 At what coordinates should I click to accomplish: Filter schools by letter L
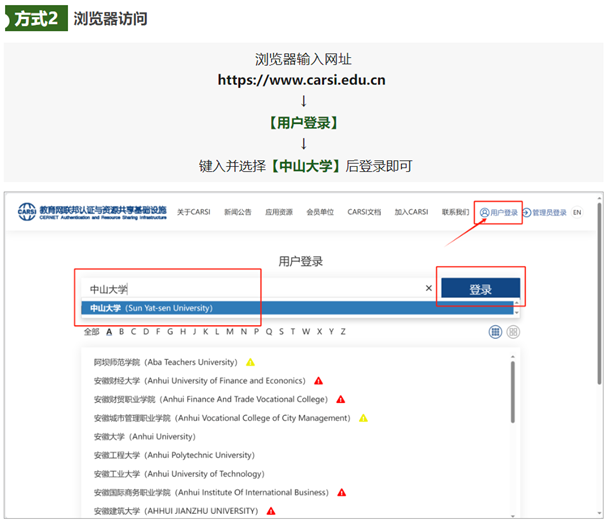[x=217, y=332]
